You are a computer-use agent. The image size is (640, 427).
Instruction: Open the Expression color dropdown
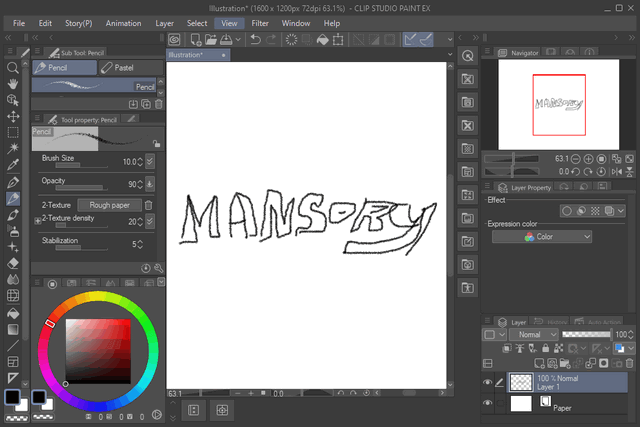(556, 237)
